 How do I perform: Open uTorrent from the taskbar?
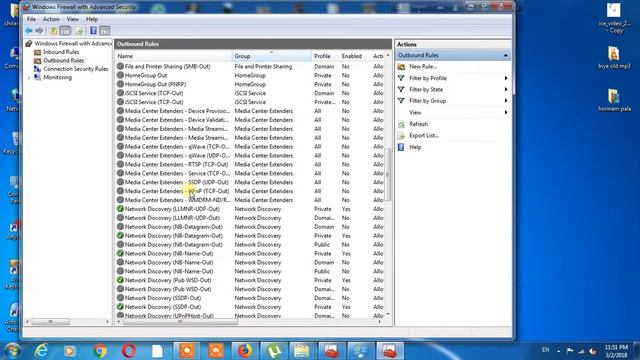273,351
